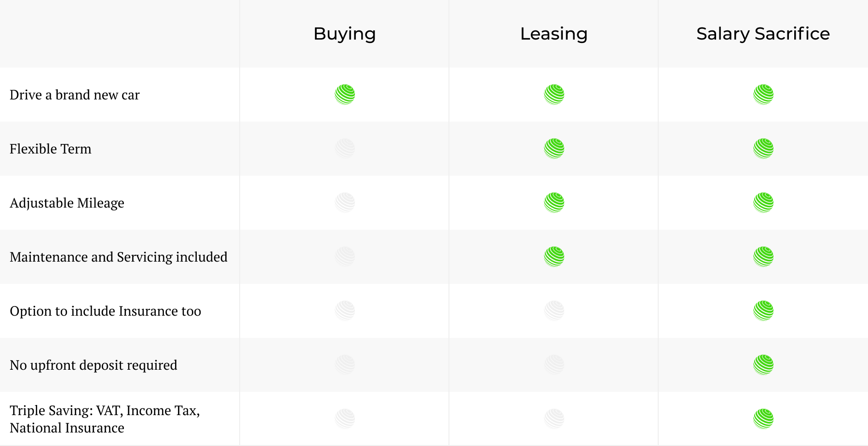Screen dimensions: 868x446
Task: Click green icon for Buying brand new car
Action: click(345, 95)
